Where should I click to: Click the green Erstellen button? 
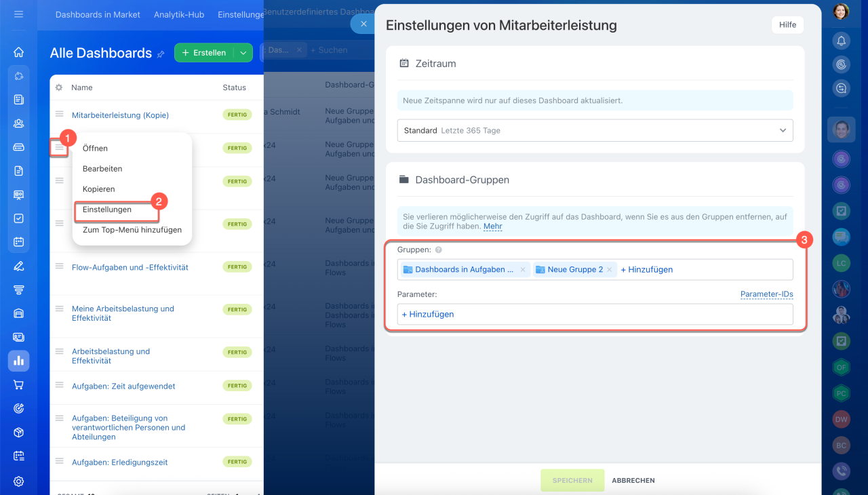[x=204, y=53]
